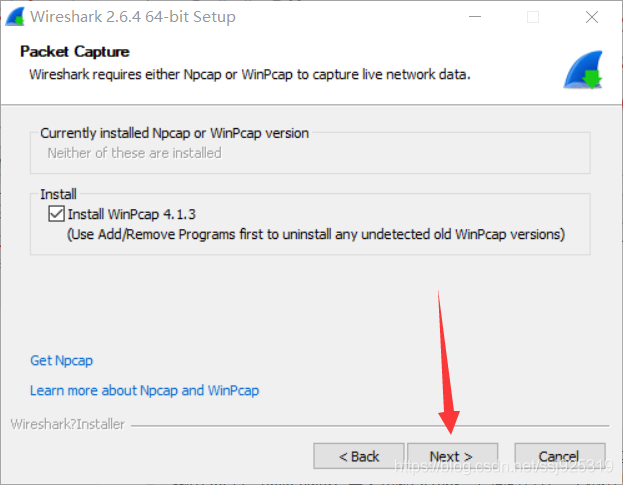The width and height of the screenshot is (623, 485).
Task: Click the 'Wireshark requires either Npcap or WinPcap' description
Action: 250,74
